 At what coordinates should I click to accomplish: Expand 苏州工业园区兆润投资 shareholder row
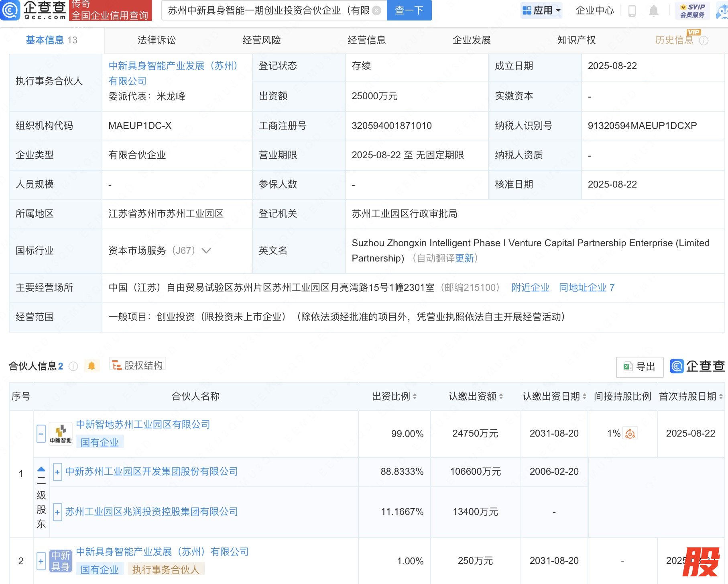[57, 512]
